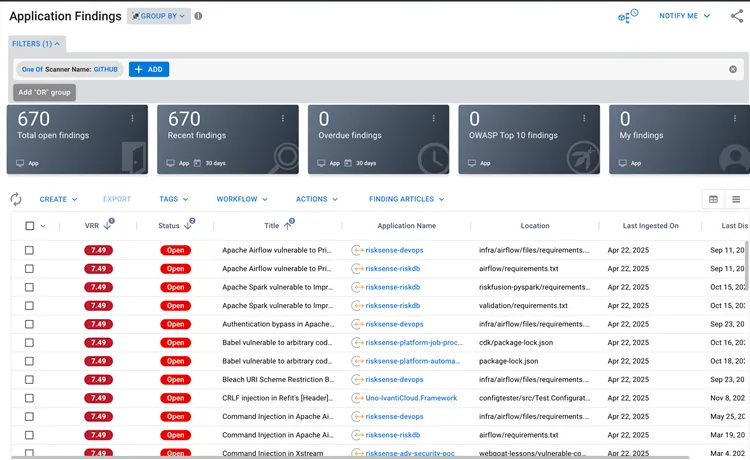Open the Total open findings card
This screenshot has width=750, height=460.
(77, 139)
